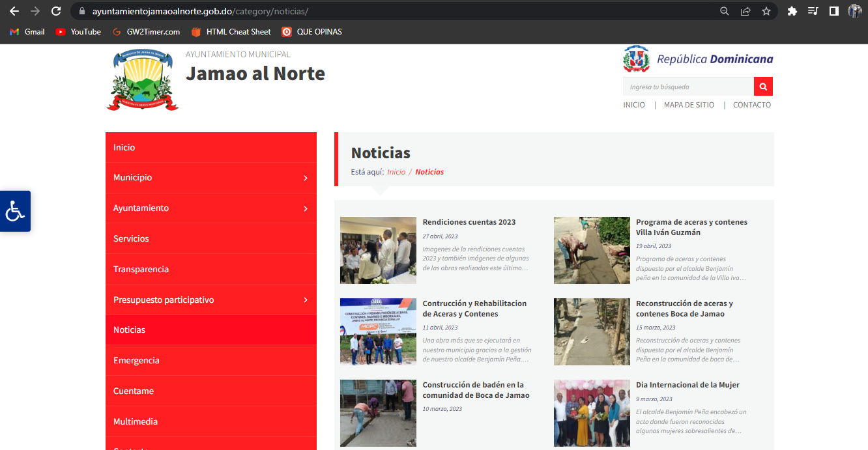
Task: Click the Noticias page heading
Action: tap(381, 153)
